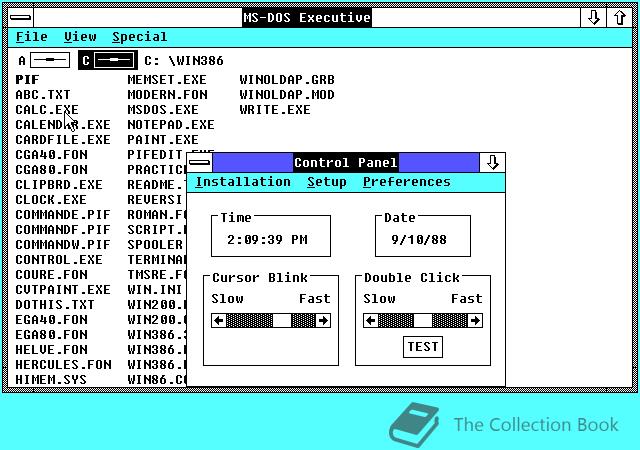The image size is (640, 450).
Task: Select MSDOS.EXE file
Action: point(163,110)
